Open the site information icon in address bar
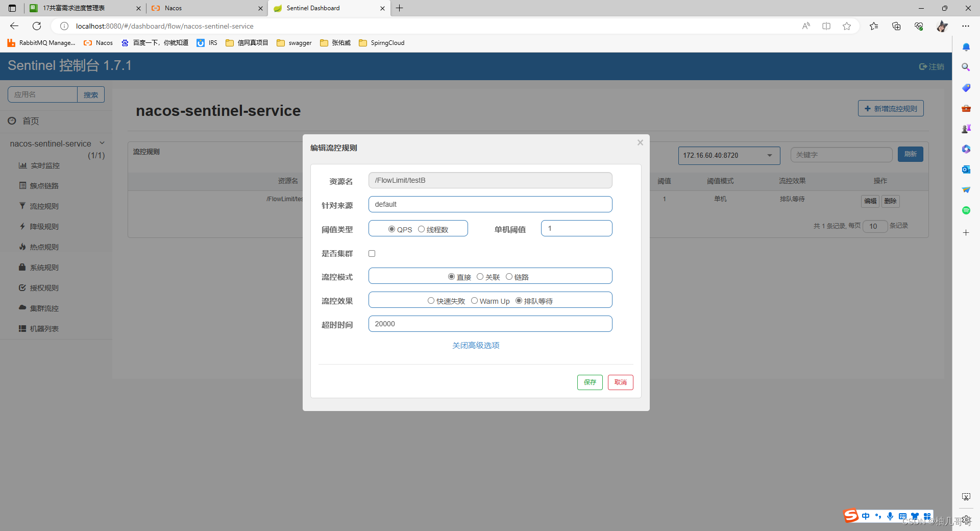Viewport: 980px width, 531px height. pyautogui.click(x=64, y=26)
